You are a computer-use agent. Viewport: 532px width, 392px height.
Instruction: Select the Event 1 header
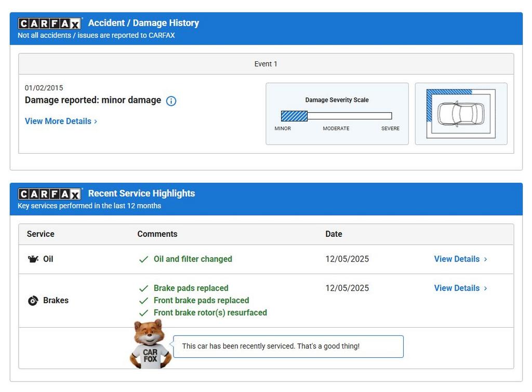coord(265,64)
